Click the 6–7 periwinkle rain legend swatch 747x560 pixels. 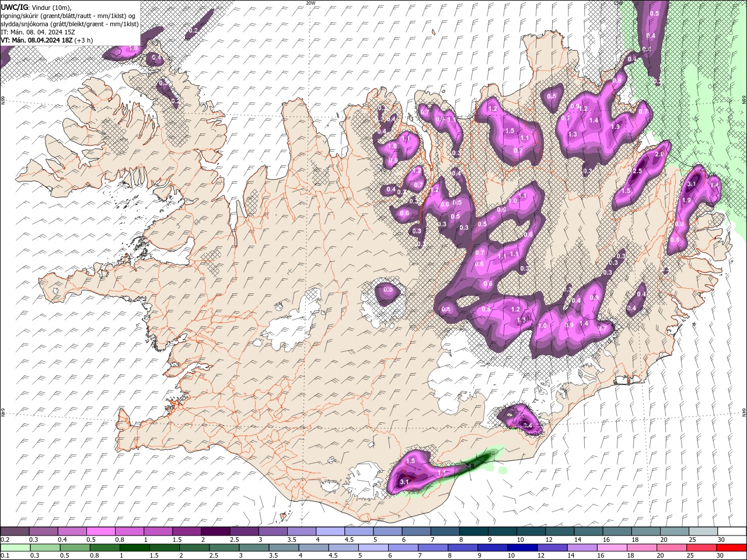(402, 548)
